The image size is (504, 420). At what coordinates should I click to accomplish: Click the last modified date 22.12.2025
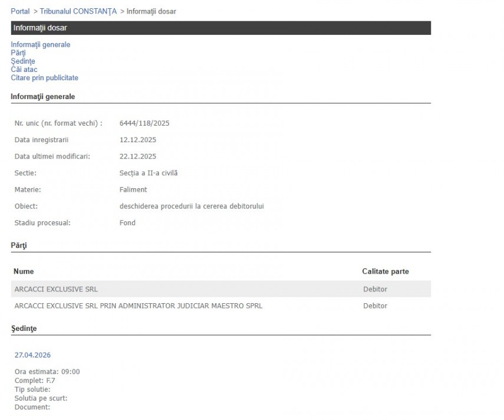[x=137, y=156]
